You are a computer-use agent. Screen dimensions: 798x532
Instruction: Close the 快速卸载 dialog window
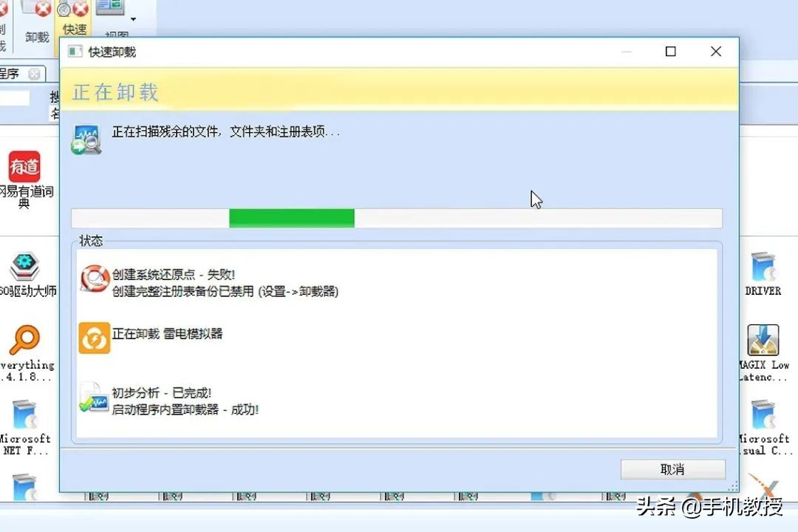[715, 52]
